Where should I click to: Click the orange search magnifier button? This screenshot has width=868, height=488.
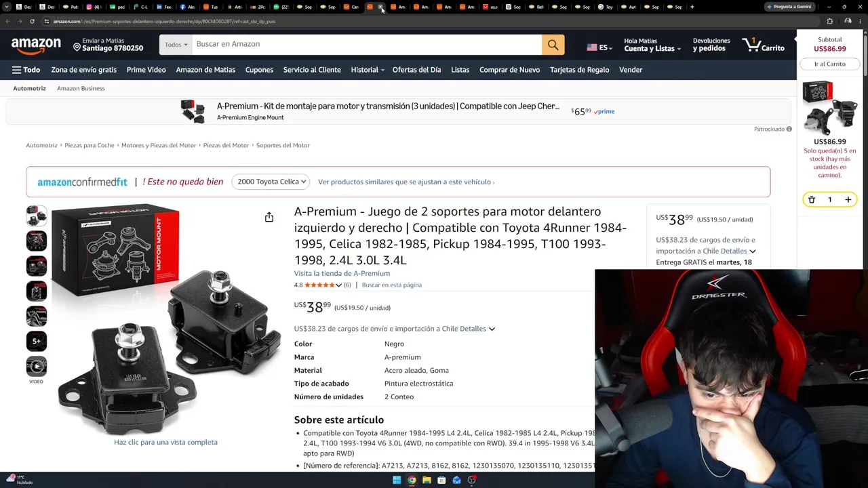pyautogui.click(x=553, y=45)
